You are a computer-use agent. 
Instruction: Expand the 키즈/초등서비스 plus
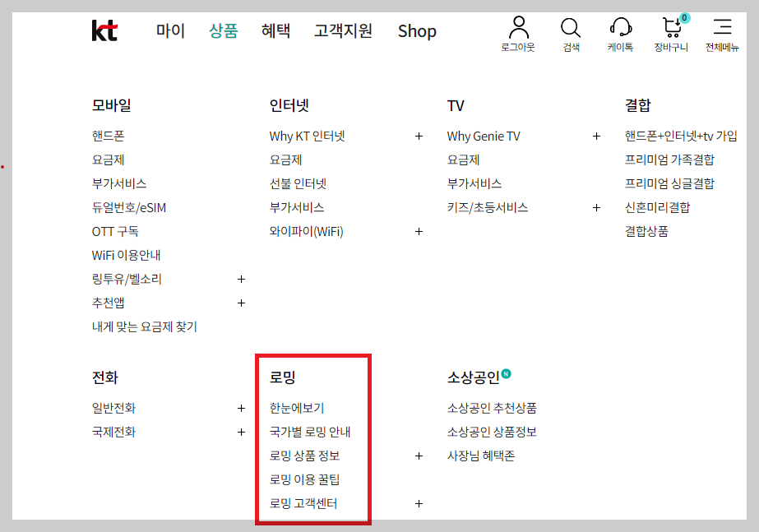pos(596,208)
